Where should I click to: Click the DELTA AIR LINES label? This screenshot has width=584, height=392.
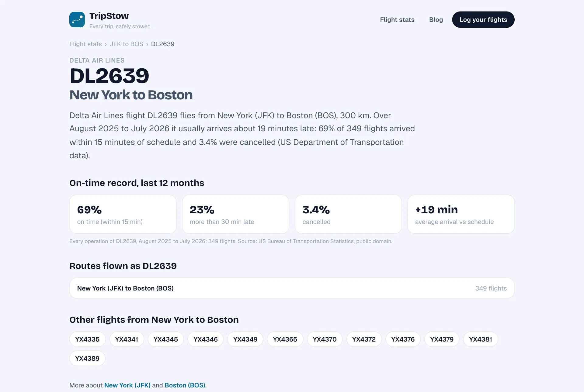(x=97, y=60)
